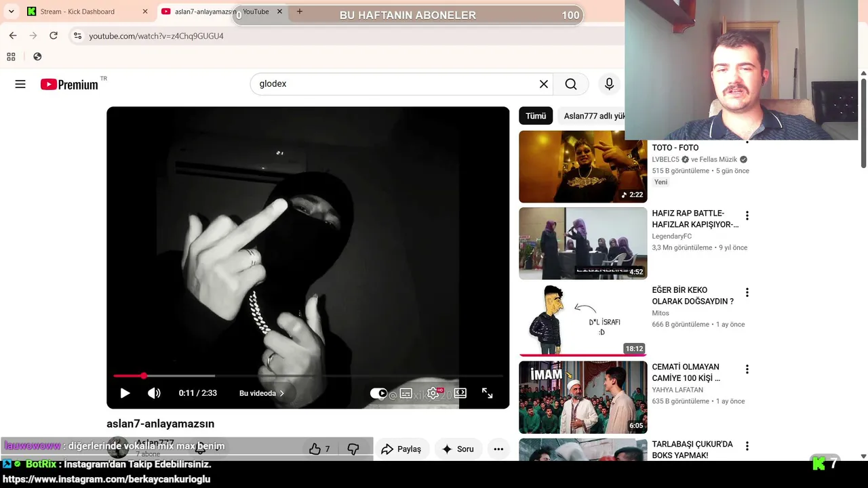Open a new browser tab
The width and height of the screenshot is (868, 488).
pyautogui.click(x=300, y=12)
